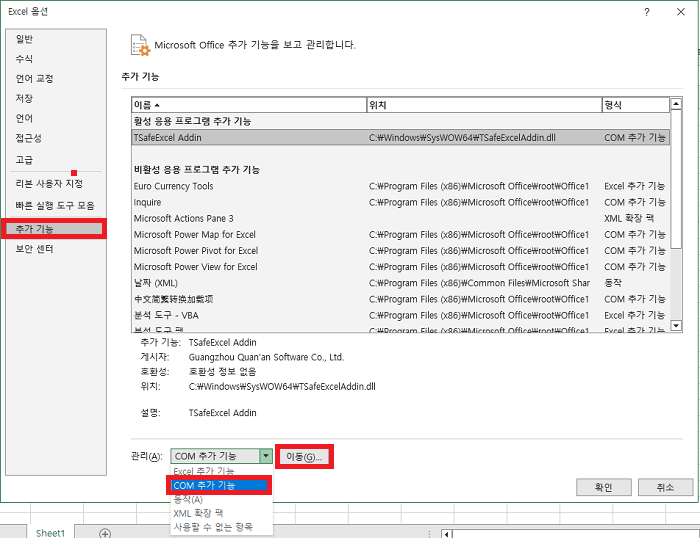Select Microsoft Power View for Excel
Screen dimensions: 700x538
401,267
